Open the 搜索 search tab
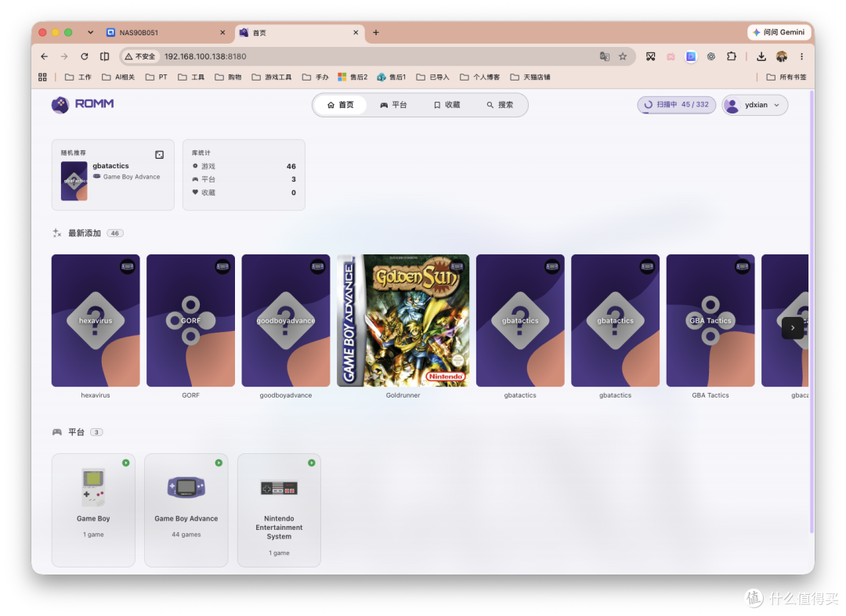 pyautogui.click(x=500, y=105)
